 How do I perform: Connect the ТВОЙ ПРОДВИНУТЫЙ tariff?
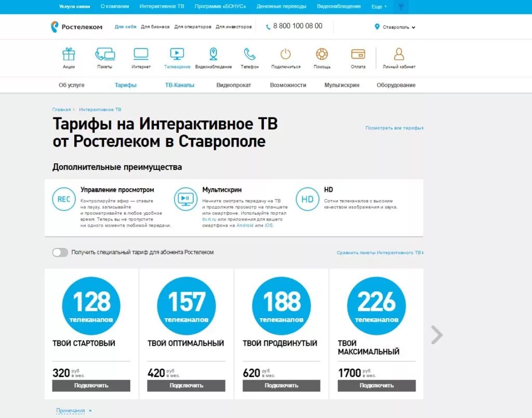click(x=281, y=385)
